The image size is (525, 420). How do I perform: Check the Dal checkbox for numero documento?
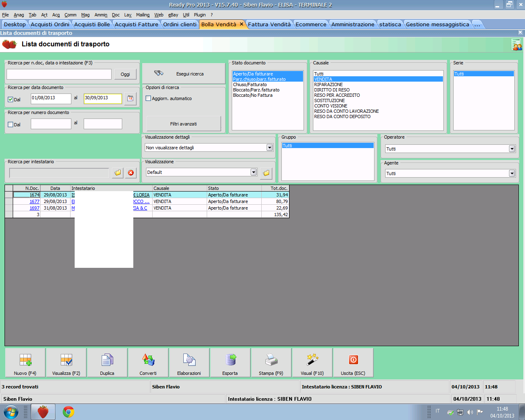point(11,124)
